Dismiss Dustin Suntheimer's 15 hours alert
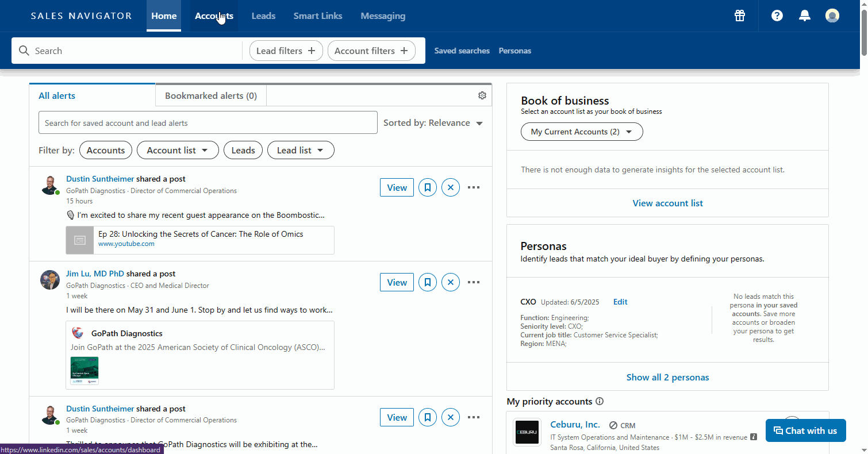The height and width of the screenshot is (454, 868). [x=451, y=187]
